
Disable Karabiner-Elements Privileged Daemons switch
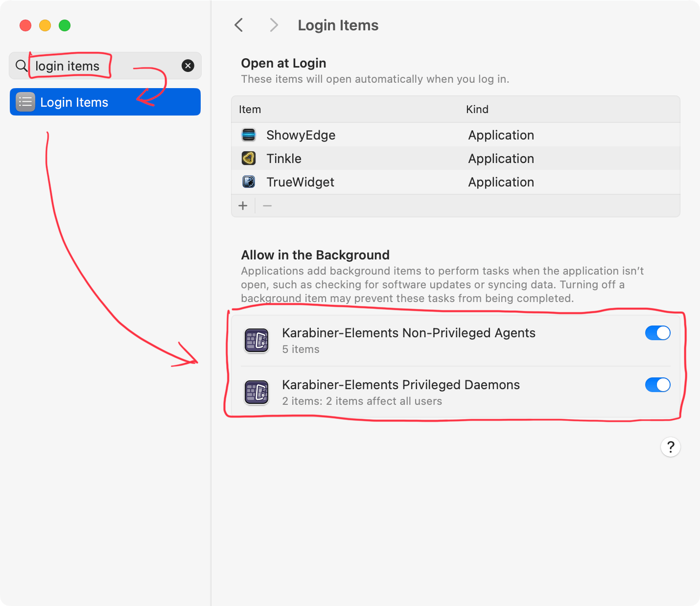pyautogui.click(x=658, y=385)
